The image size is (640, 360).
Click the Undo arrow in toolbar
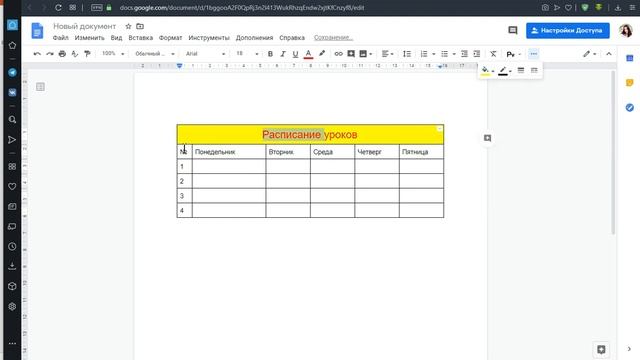coord(37,54)
